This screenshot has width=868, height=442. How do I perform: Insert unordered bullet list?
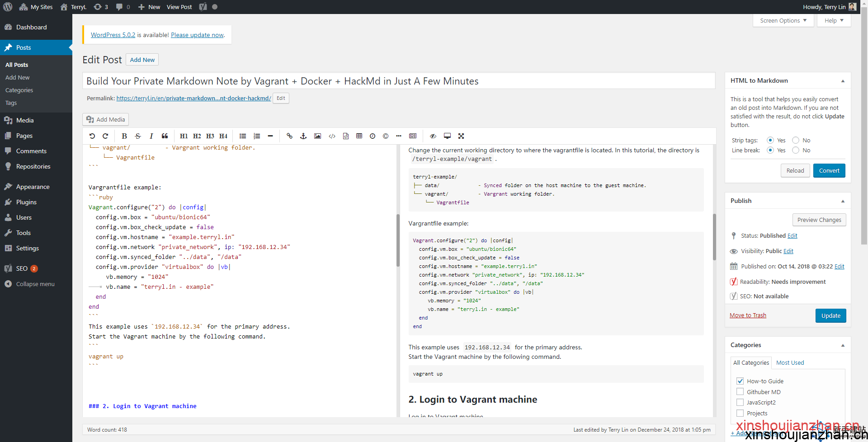click(243, 136)
